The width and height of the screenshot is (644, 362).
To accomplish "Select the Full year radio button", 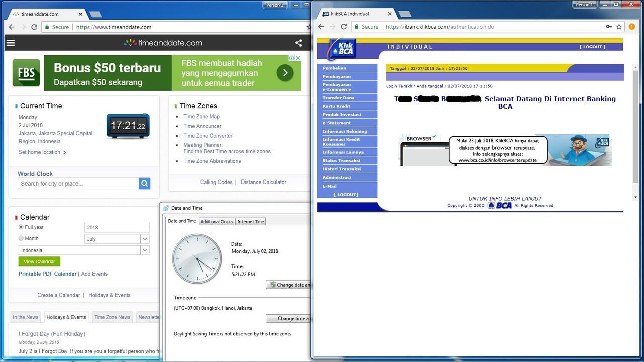I will coord(21,227).
